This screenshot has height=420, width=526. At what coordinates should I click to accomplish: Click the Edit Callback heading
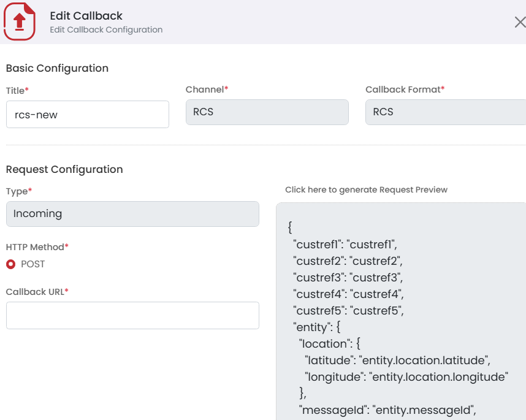point(86,16)
